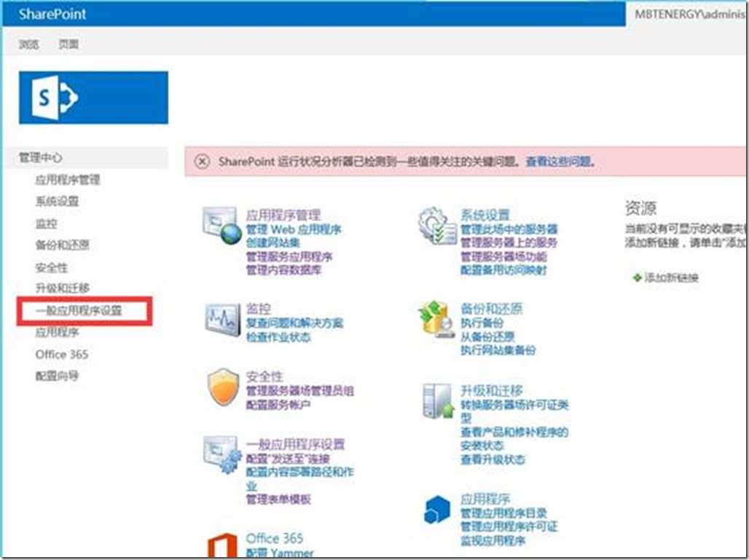Click the 执行网站集备份 link
This screenshot has height=560, width=749.
pos(498,350)
